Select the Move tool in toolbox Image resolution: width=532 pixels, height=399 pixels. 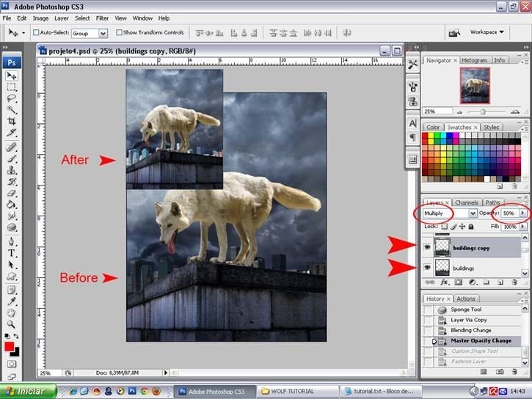(12, 76)
